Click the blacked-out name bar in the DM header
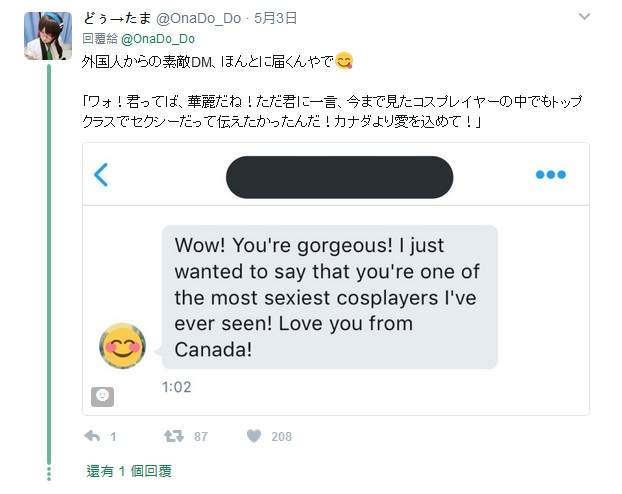622x494 pixels. tap(339, 176)
